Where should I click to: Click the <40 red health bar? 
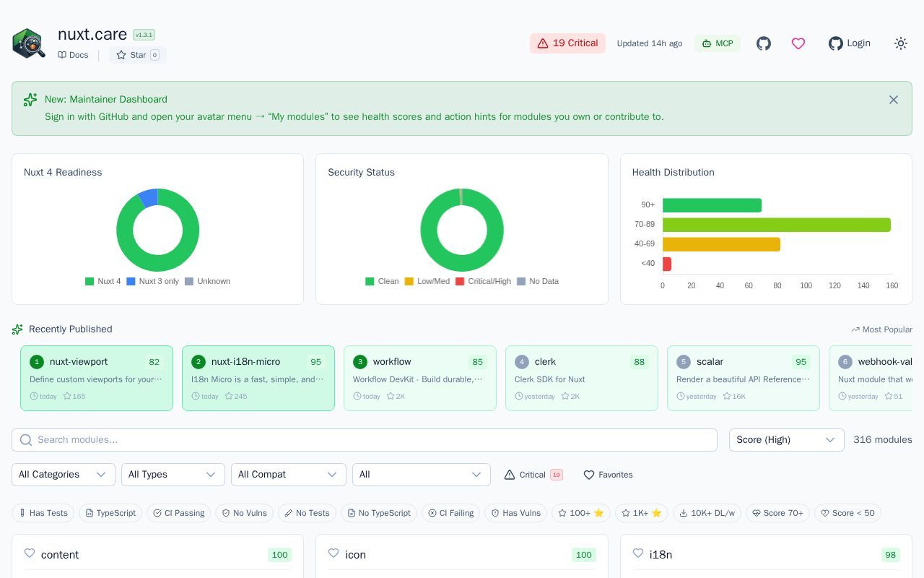click(667, 264)
